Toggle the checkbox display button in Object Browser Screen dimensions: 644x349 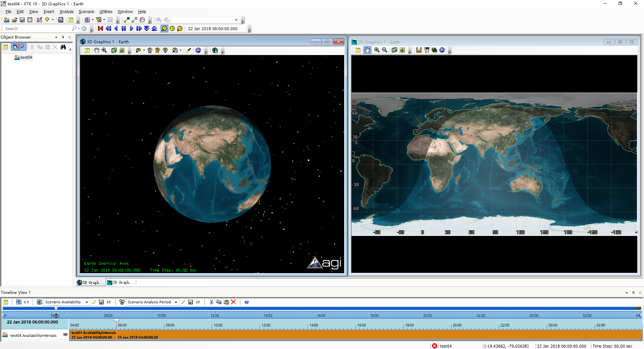[22, 47]
